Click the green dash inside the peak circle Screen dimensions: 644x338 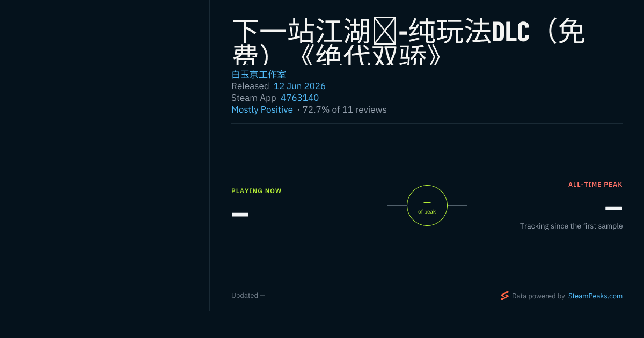point(427,202)
